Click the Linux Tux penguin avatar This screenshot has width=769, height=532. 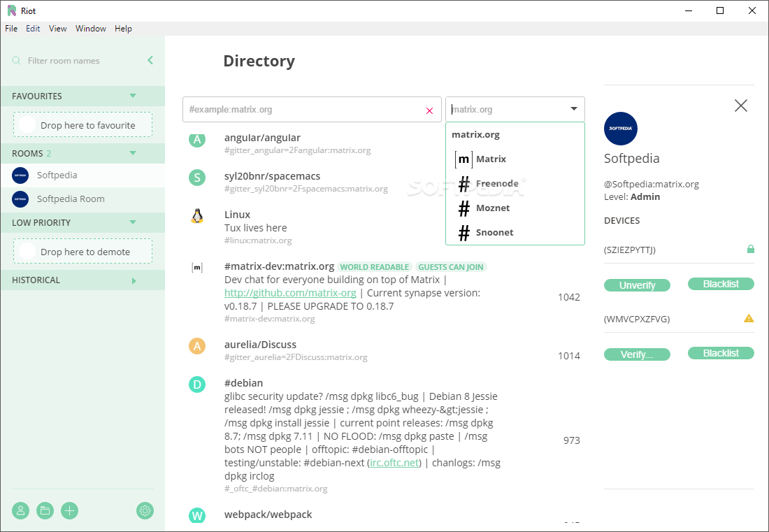click(197, 216)
